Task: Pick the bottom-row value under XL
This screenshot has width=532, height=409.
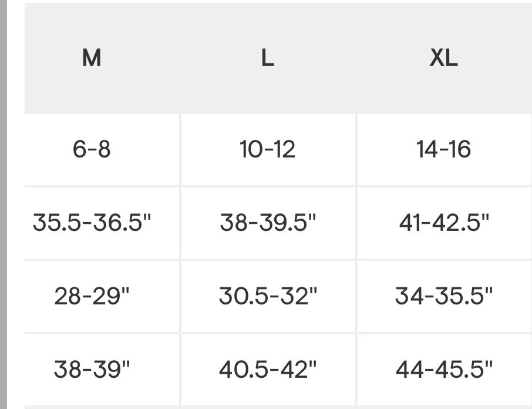Action: 443,369
